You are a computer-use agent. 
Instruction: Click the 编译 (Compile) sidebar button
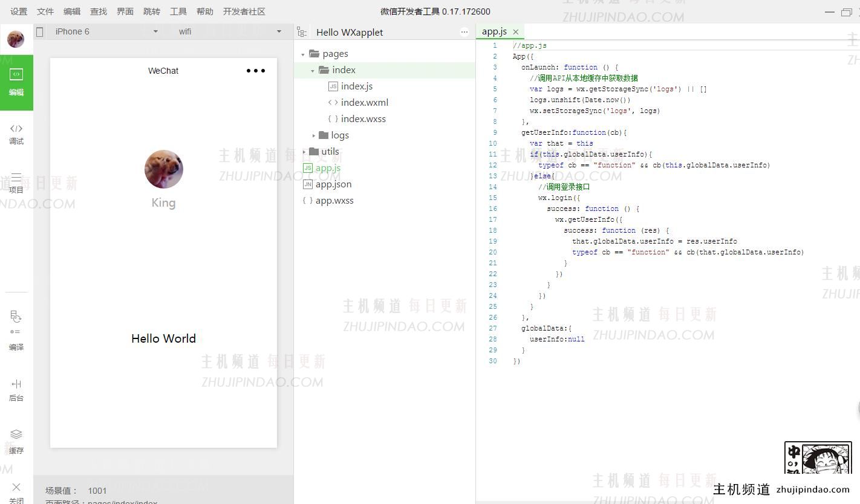(16, 331)
